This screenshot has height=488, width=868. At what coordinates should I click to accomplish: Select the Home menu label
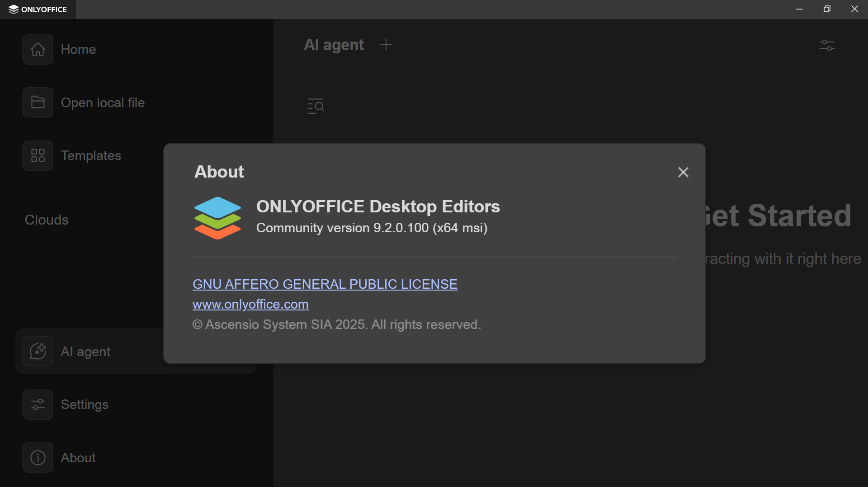coord(78,49)
